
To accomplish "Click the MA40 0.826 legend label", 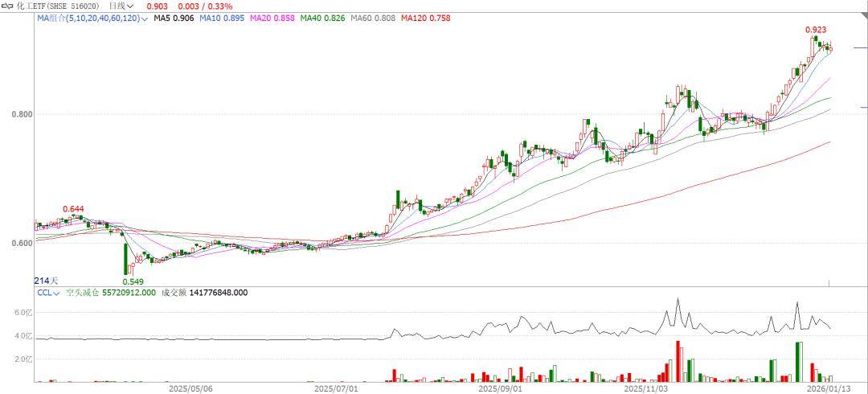I will click(322, 18).
